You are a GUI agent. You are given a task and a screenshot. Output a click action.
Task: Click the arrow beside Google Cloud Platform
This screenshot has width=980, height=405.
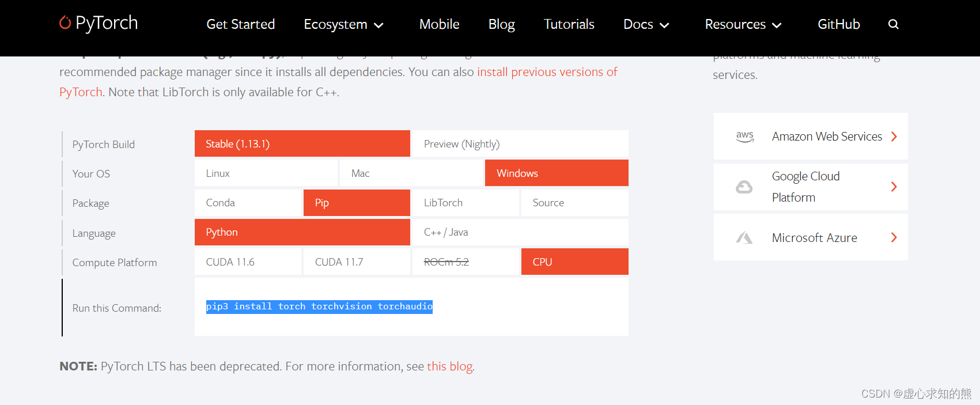coord(894,187)
